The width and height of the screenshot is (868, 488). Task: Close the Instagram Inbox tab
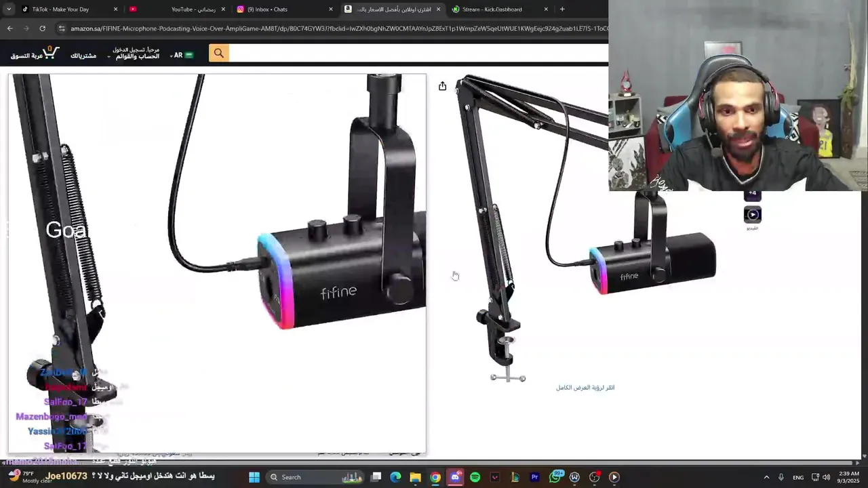tap(331, 9)
